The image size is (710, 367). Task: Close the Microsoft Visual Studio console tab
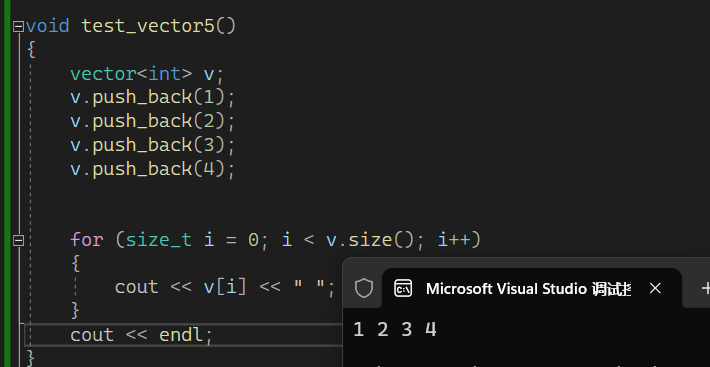pos(655,288)
